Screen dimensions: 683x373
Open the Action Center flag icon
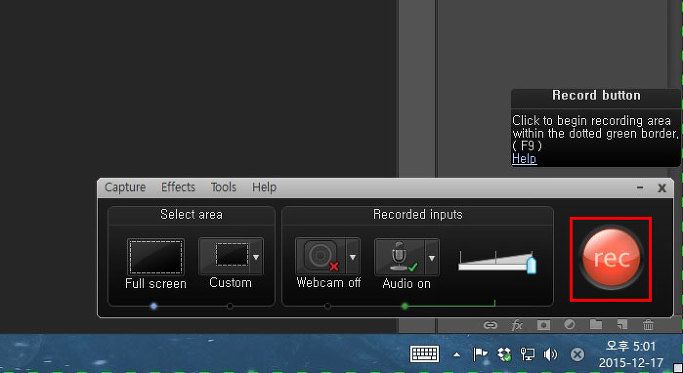[x=480, y=355]
